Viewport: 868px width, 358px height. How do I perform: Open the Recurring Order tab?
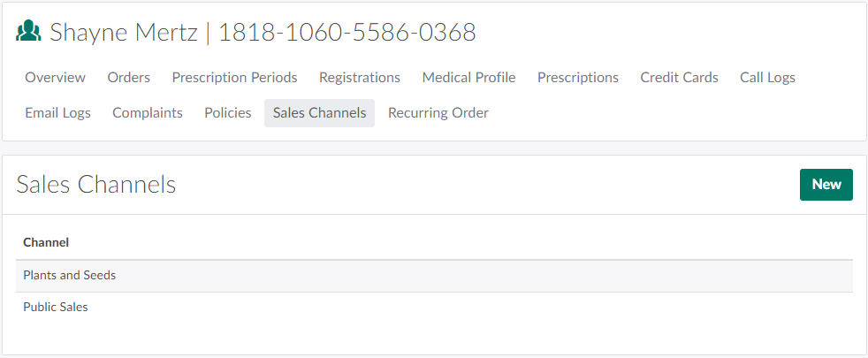[438, 113]
